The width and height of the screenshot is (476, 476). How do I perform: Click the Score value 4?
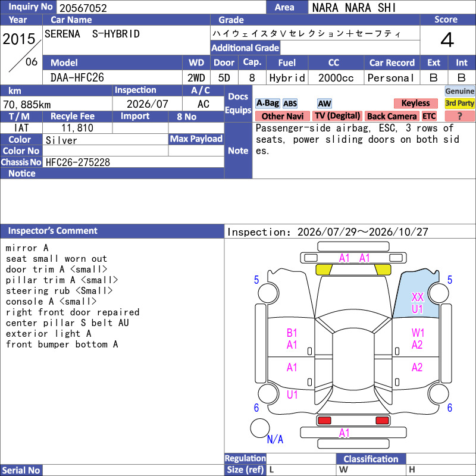point(447,40)
